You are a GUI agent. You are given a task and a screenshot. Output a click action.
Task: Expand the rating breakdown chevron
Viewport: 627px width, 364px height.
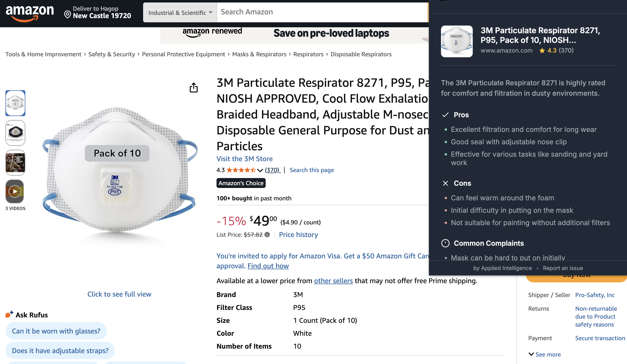(x=260, y=170)
